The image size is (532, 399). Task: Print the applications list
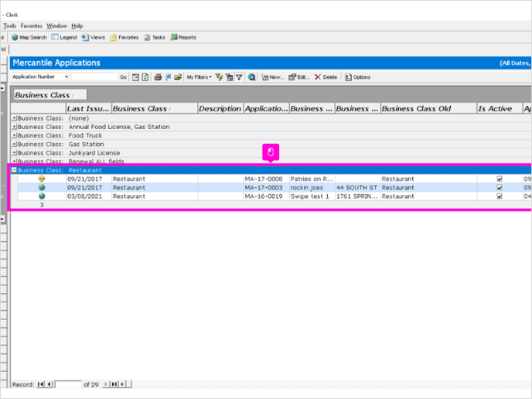point(158,77)
